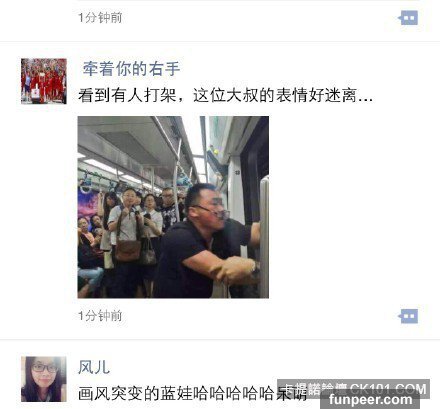The height and width of the screenshot is (409, 440).
Task: Click the funpeer.com watermark
Action: pos(370,399)
